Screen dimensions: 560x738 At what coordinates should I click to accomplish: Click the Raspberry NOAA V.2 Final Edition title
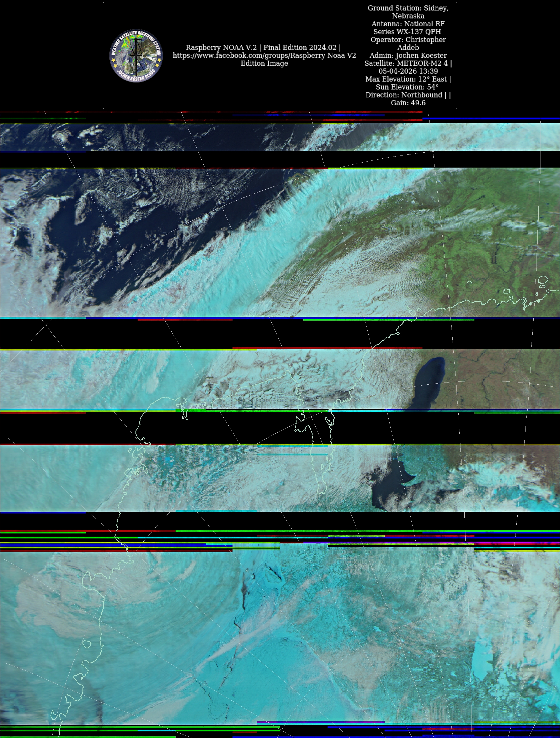click(x=263, y=47)
